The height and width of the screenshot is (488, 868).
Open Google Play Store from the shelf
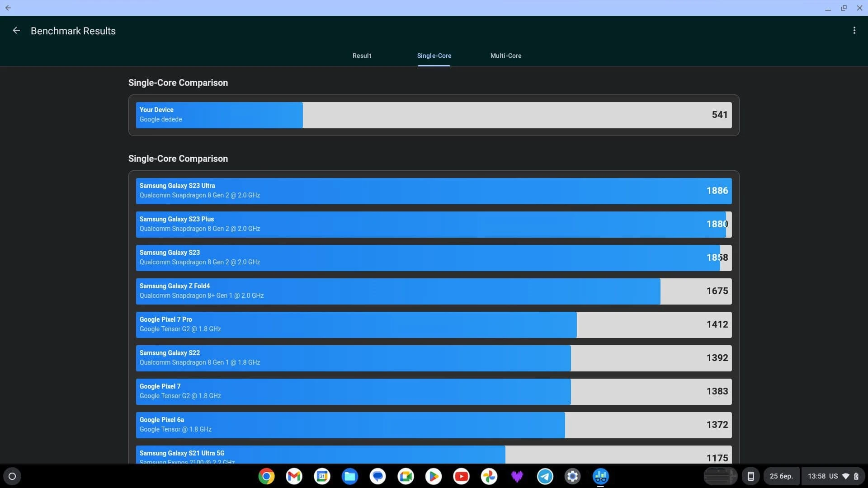pyautogui.click(x=433, y=476)
